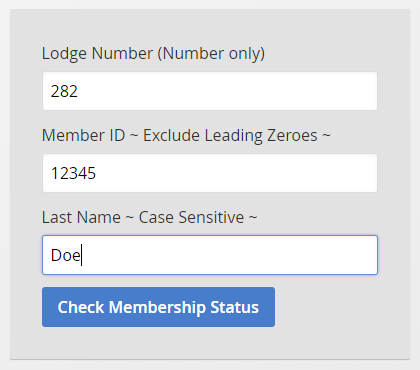Place cursor on the value 282
This screenshot has height=370, width=420.
64,91
